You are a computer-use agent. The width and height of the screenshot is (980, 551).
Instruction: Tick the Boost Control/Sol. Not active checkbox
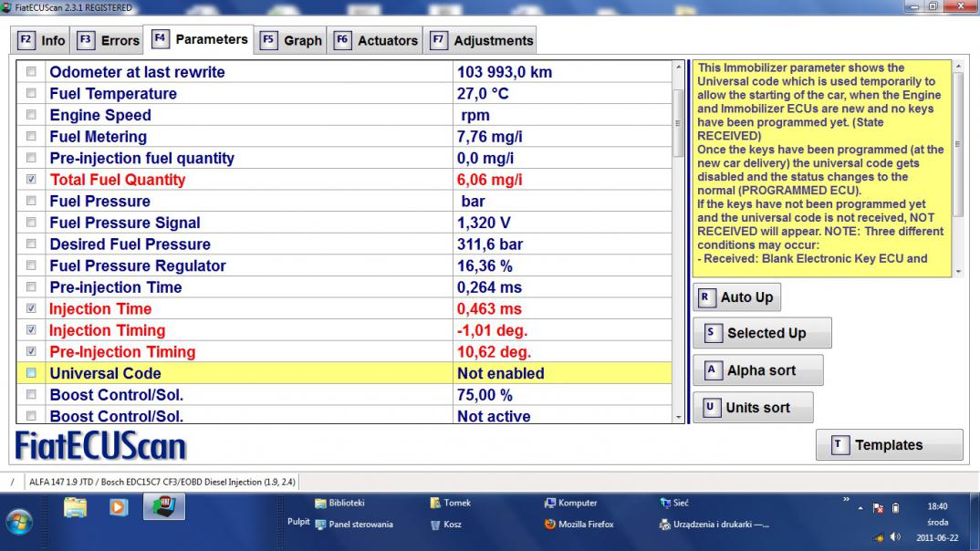pos(31,416)
